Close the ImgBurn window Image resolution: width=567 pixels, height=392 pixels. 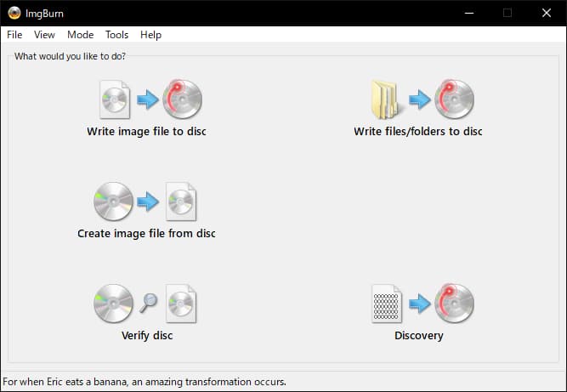click(547, 13)
